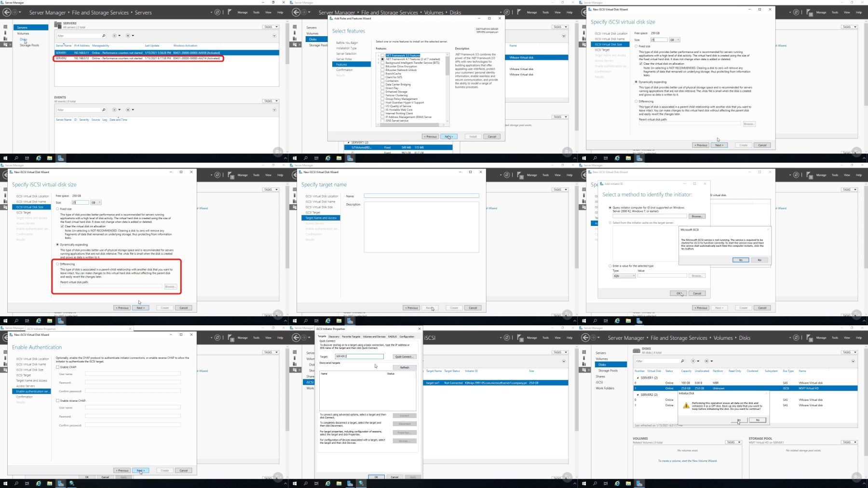
Task: Click the Target field containing SERVER2
Action: pos(359,357)
